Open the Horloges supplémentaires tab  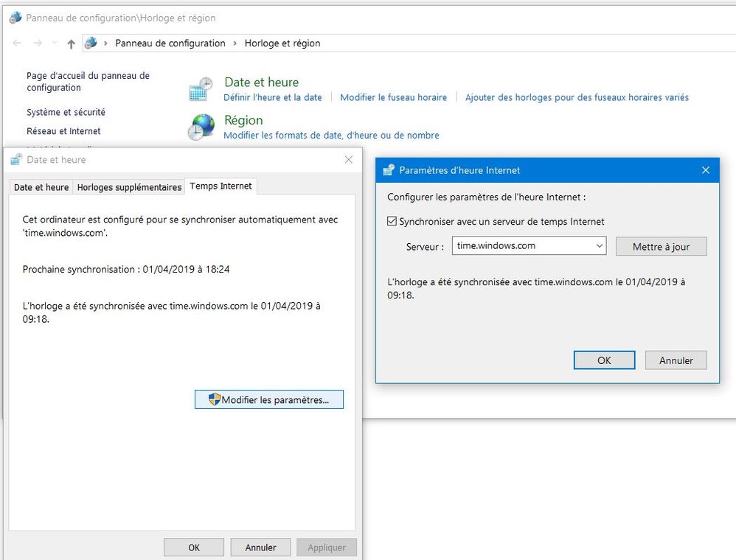tap(129, 187)
